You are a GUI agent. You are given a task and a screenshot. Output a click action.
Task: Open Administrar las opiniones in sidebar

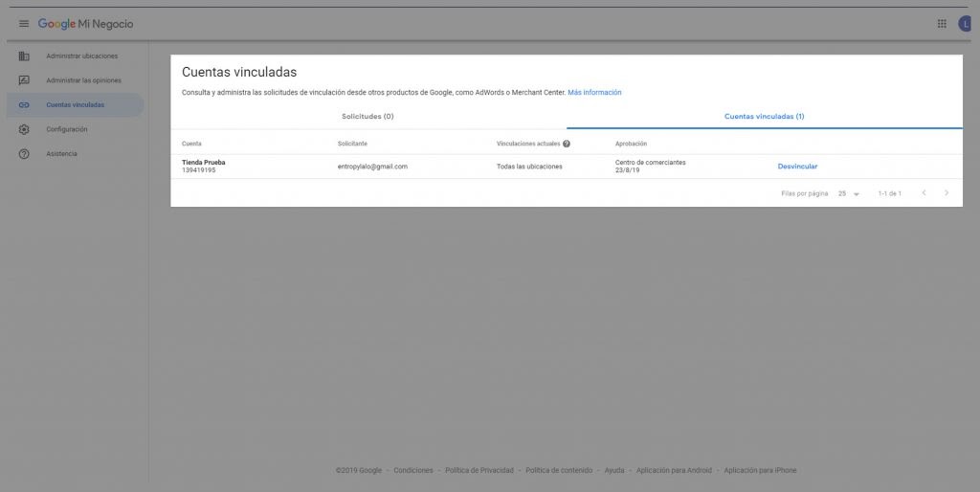click(x=84, y=80)
